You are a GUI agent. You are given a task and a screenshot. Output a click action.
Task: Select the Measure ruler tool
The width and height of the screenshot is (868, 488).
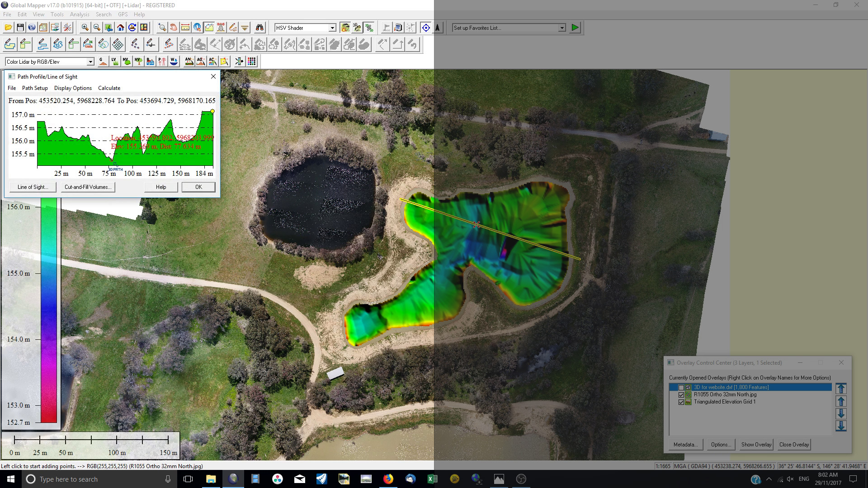click(x=185, y=28)
